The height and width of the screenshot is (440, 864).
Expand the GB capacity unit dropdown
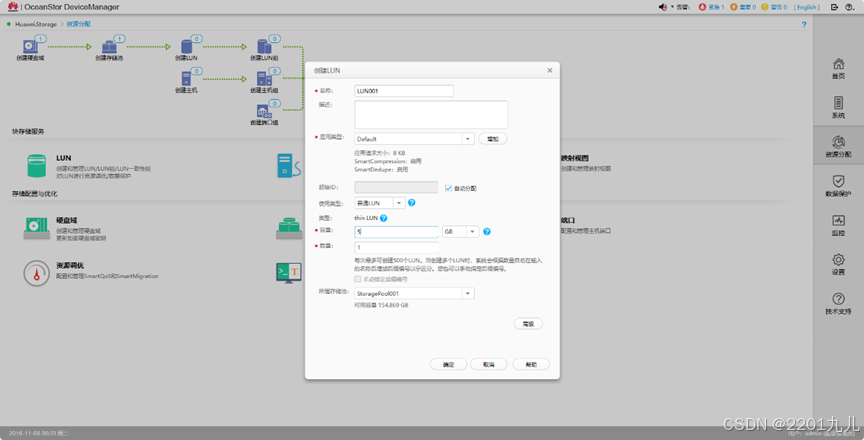click(472, 232)
